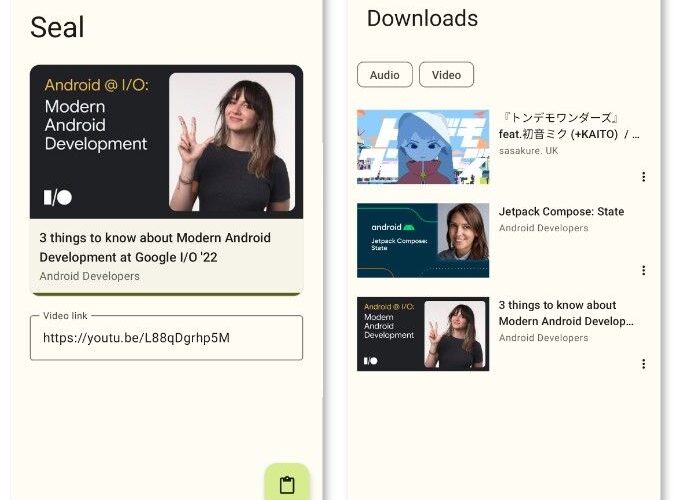The width and height of the screenshot is (676, 500).
Task: Click the Video link input field
Action: tap(166, 338)
